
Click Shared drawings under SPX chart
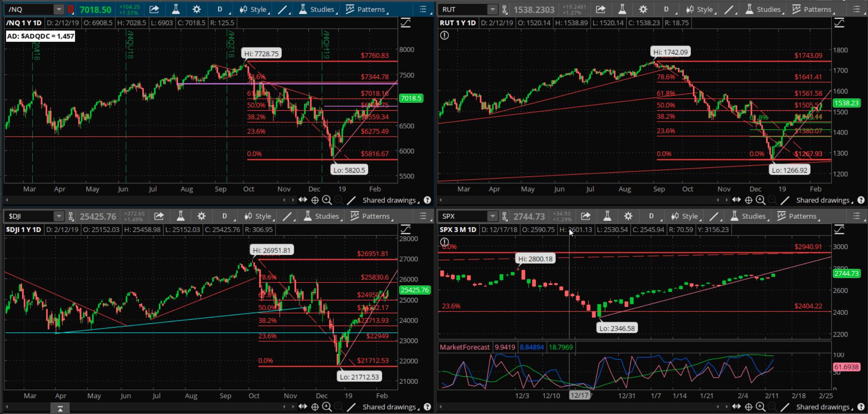(x=824, y=407)
